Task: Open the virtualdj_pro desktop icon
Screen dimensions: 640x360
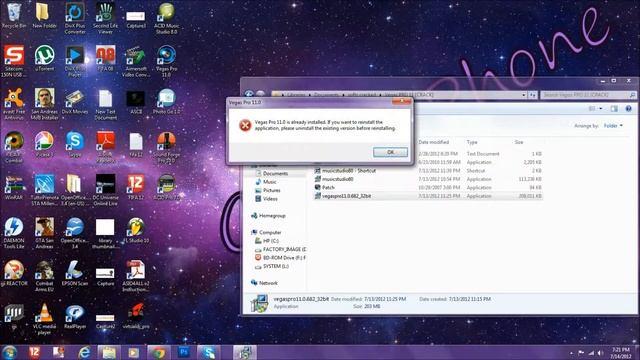Action: pos(136,316)
